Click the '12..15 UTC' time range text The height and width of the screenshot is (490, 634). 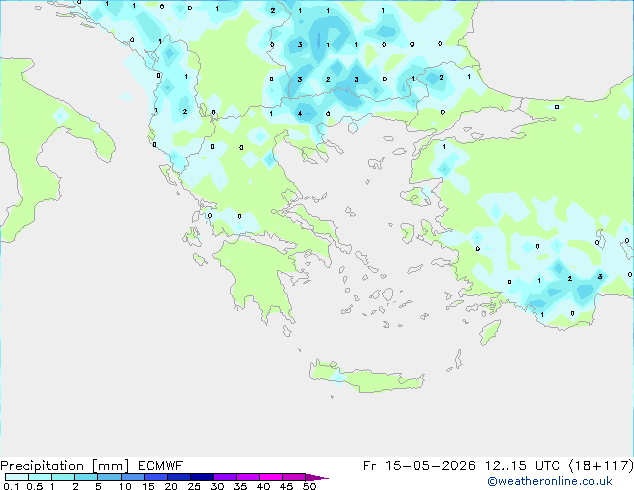(x=523, y=466)
